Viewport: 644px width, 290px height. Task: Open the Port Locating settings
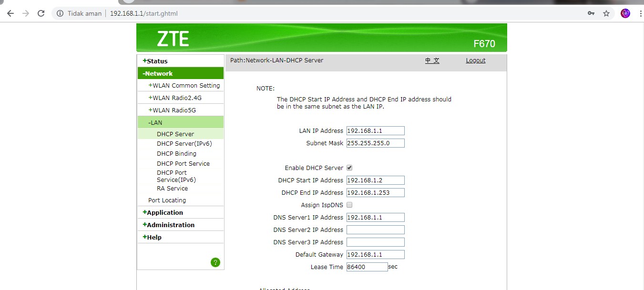pos(167,200)
